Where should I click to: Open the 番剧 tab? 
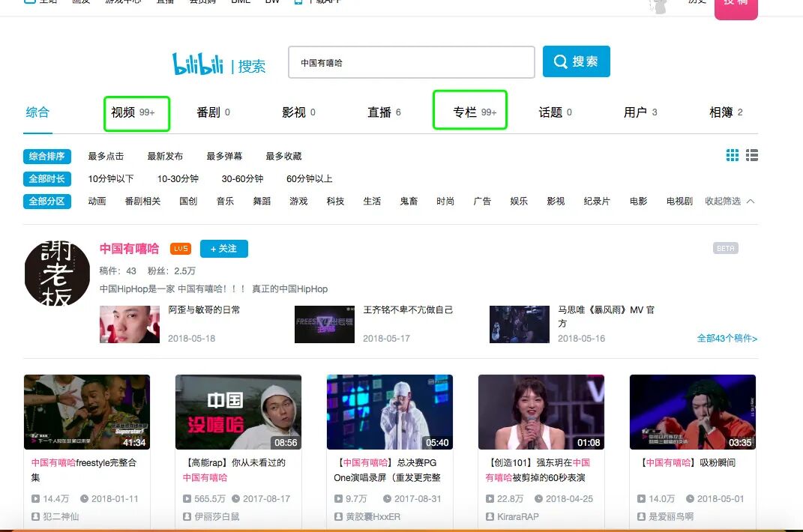pyautogui.click(x=213, y=112)
